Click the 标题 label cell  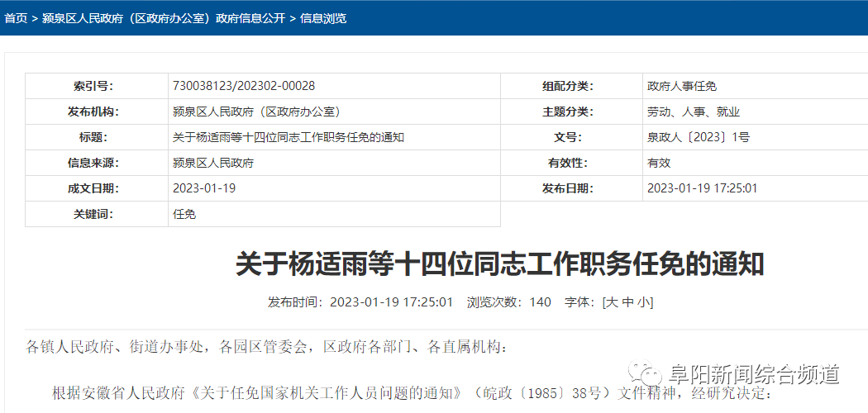(x=97, y=137)
